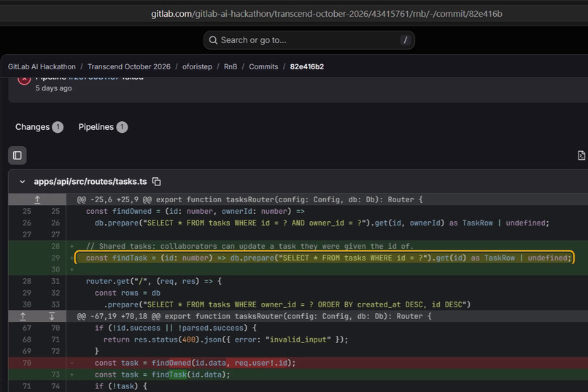Click new line number 28 of comment

point(55,246)
